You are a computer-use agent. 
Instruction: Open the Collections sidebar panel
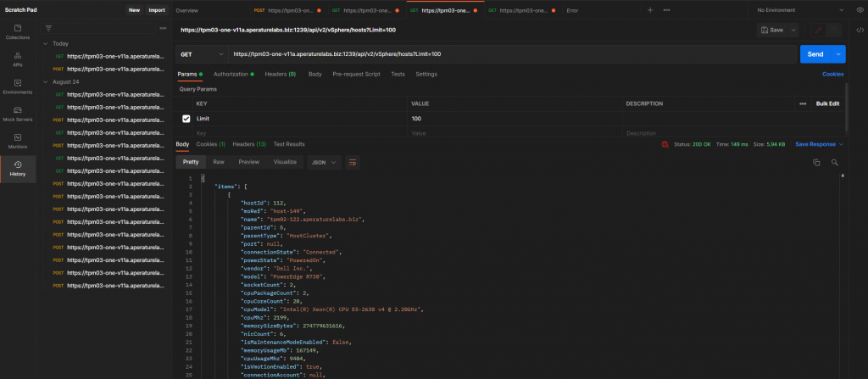[x=18, y=31]
